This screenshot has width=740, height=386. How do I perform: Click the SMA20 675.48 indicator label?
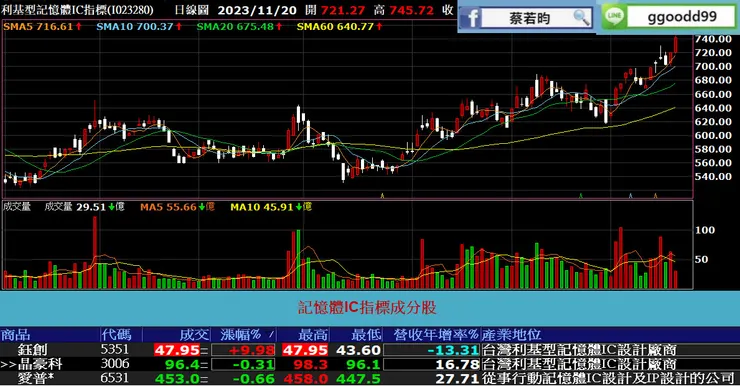tap(235, 26)
